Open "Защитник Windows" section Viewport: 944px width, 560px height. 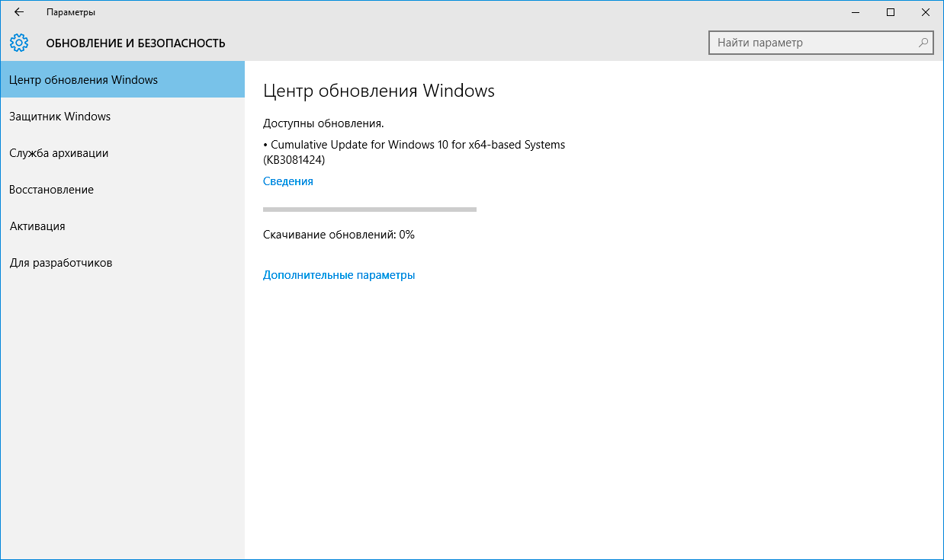coord(122,117)
